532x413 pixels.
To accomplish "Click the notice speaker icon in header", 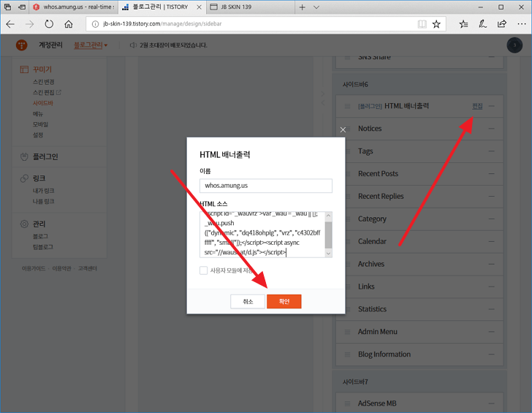I will (x=133, y=45).
